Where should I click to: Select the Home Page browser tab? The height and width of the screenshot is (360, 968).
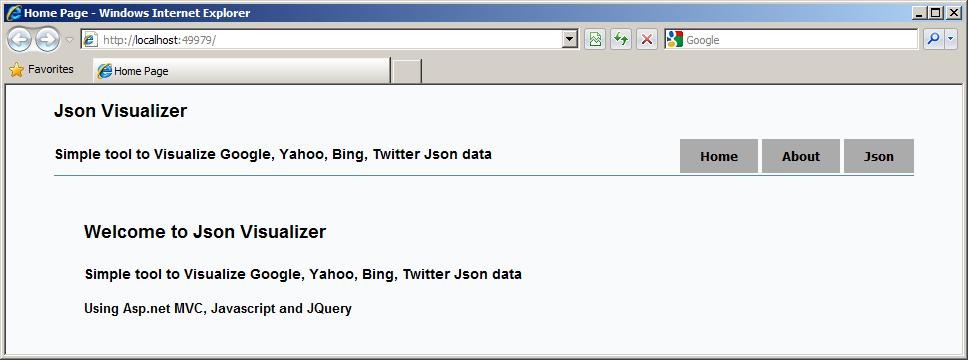[x=241, y=71]
